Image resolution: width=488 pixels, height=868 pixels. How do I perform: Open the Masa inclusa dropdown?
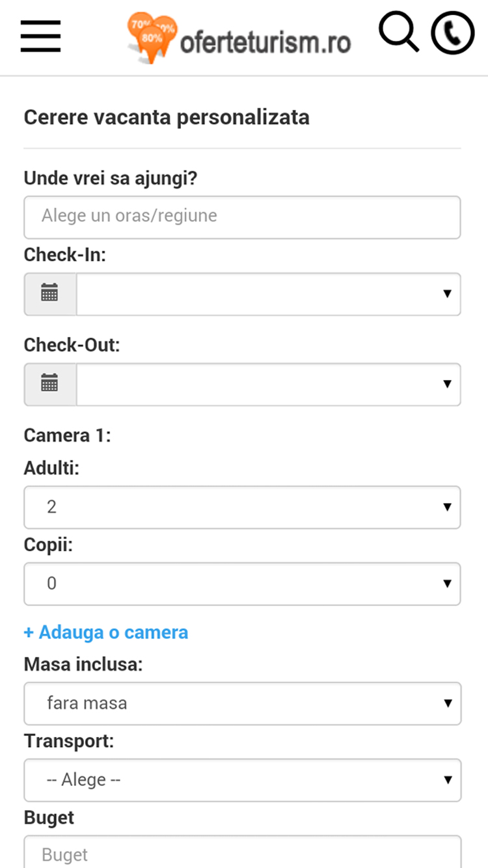(x=242, y=703)
